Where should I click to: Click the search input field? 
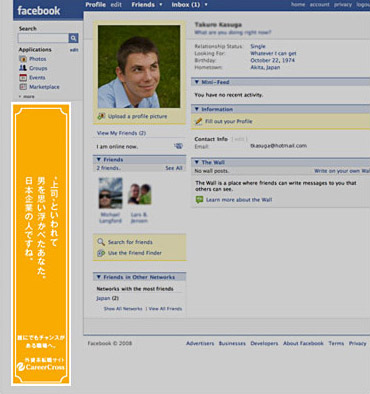pos(43,38)
